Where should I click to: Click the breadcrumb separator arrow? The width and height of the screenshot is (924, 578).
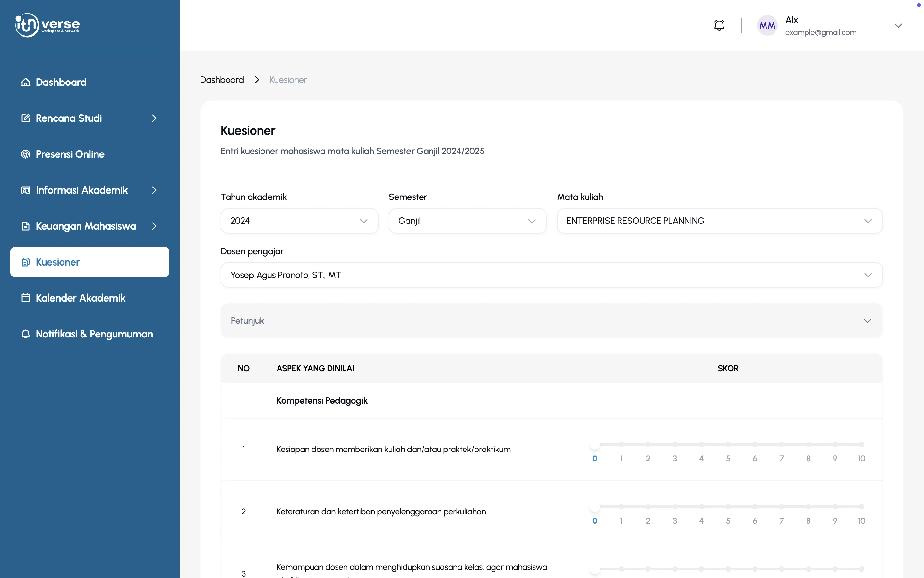pos(257,80)
